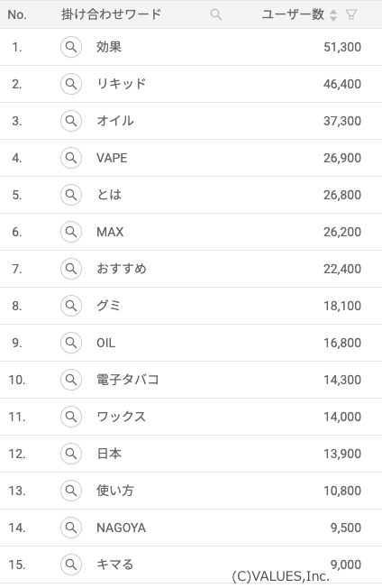Click the search icon next to 効果
The height and width of the screenshot is (588, 382).
(x=71, y=47)
